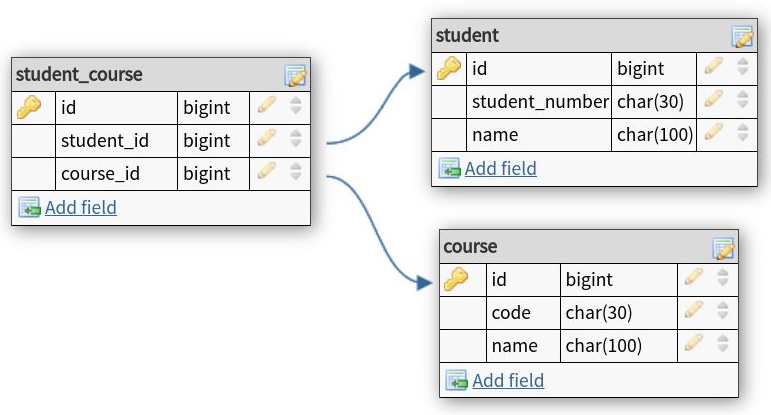Select the bigint type of course_id
This screenshot has width=771, height=415.
(x=207, y=173)
